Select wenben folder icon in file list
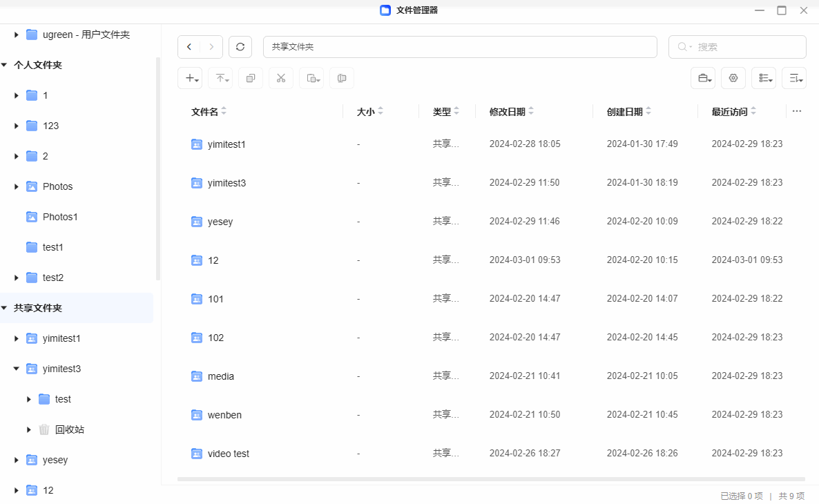 (196, 415)
